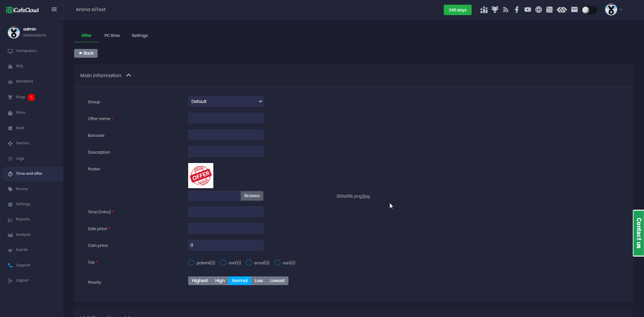This screenshot has width=644, height=317.
Task: Expand the profile dropdown arrow in header
Action: [x=621, y=10]
